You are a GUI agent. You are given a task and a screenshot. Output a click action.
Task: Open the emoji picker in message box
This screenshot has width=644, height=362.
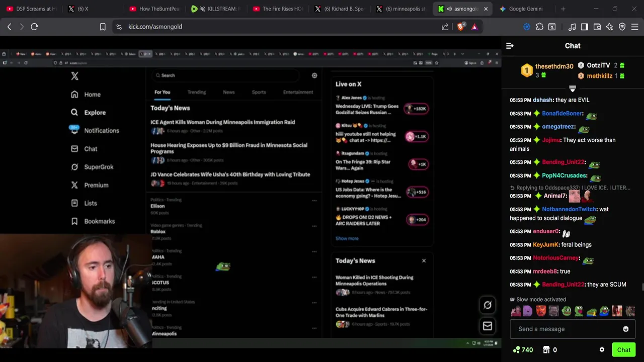click(x=626, y=329)
